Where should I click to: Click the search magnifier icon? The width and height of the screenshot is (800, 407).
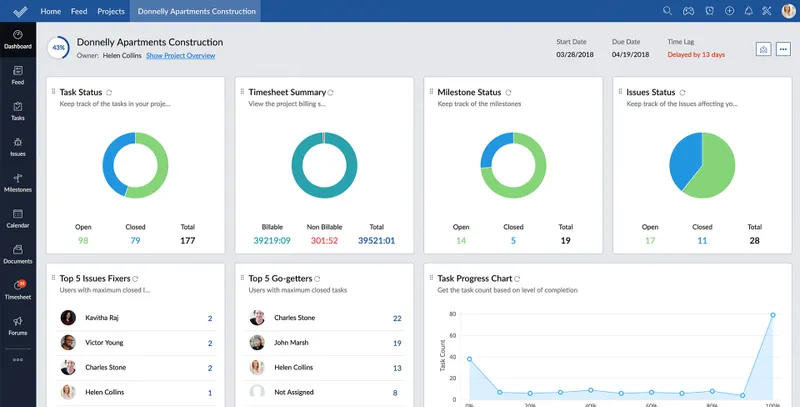point(667,11)
